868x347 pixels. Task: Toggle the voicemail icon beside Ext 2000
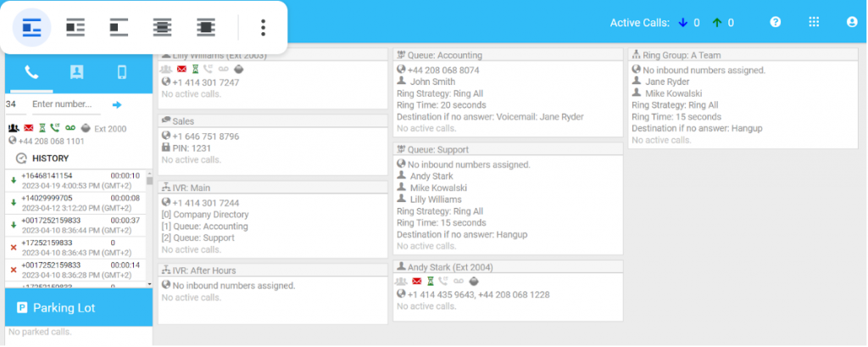tap(70, 128)
